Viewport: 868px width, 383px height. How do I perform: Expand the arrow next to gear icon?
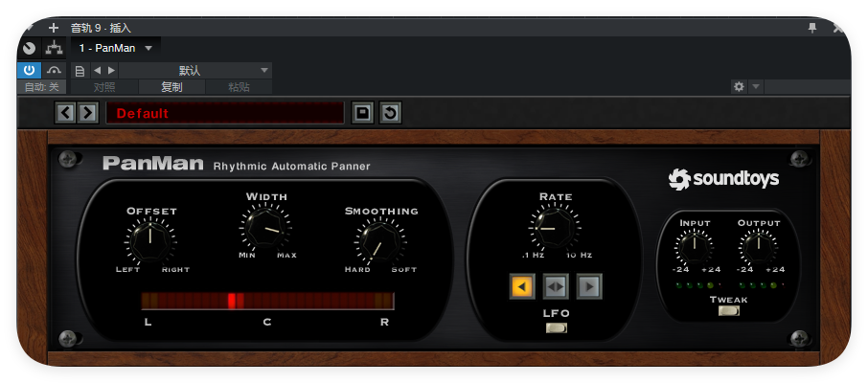(756, 87)
